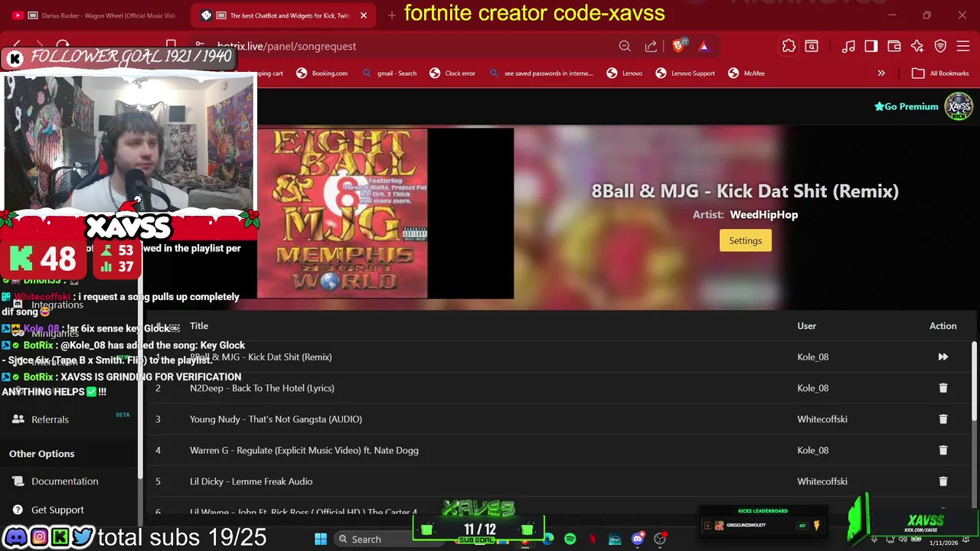Open the browser hamburger main menu

click(963, 46)
